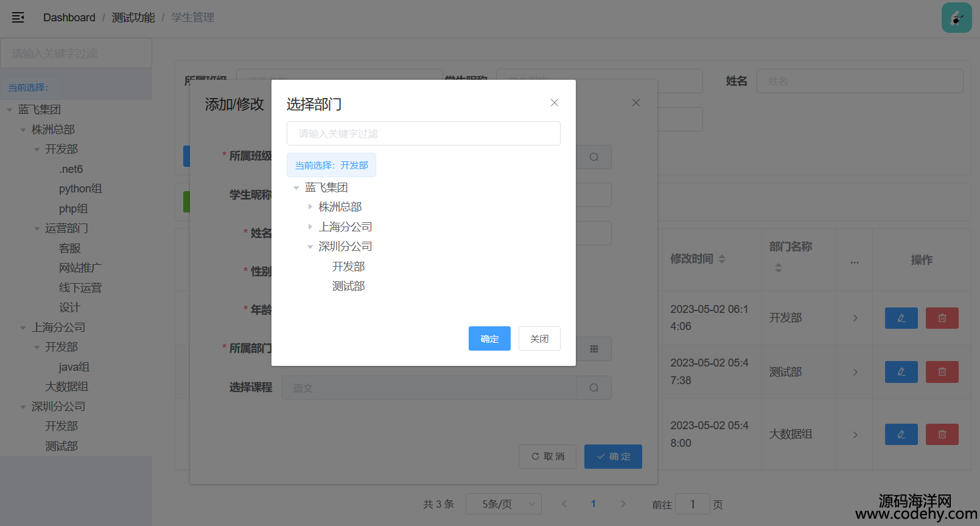This screenshot has width=980, height=526.
Task: Expand 株洲总部 node in dialog tree
Action: [x=310, y=207]
